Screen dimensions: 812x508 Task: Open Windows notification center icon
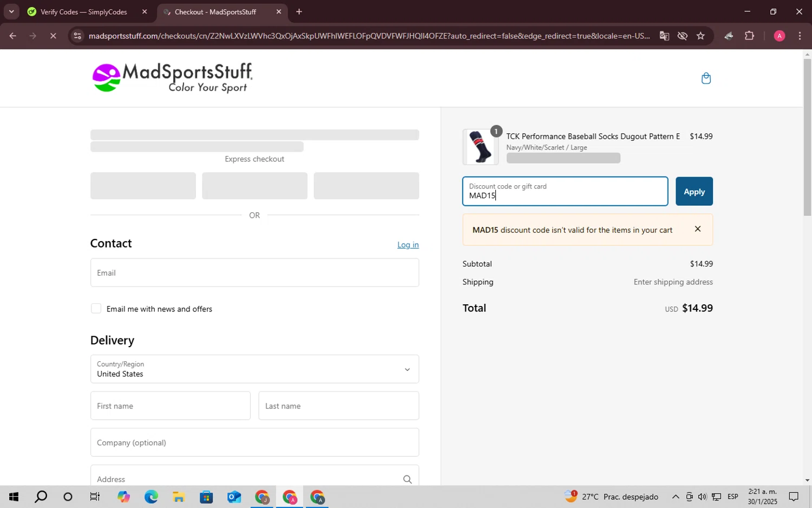[x=794, y=497]
